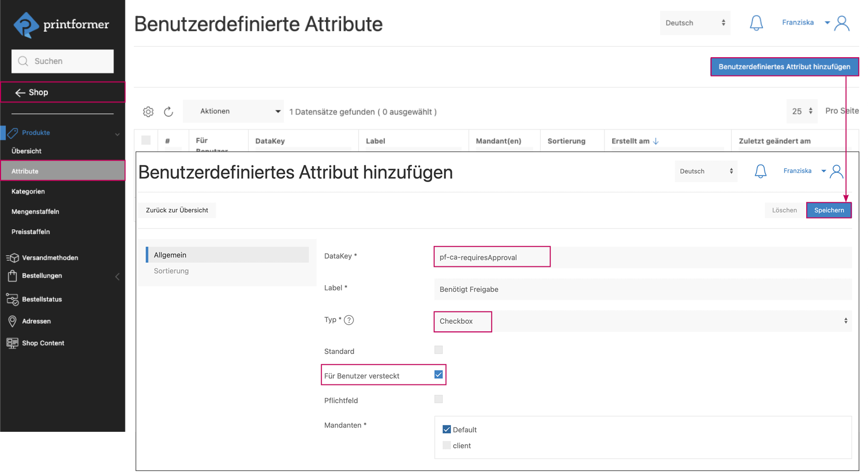868x476 pixels.
Task: Click the table settings gear icon
Action: (148, 111)
